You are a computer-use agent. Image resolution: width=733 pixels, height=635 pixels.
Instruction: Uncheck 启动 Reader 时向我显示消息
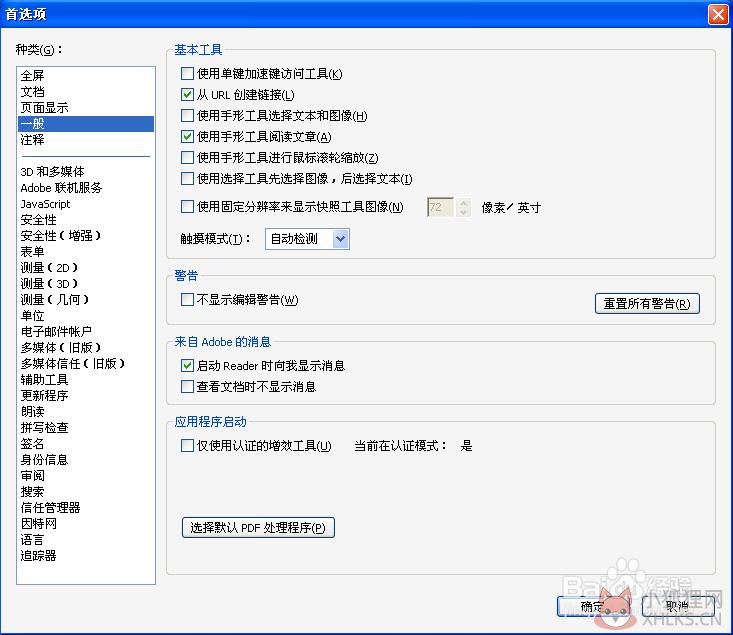(187, 365)
